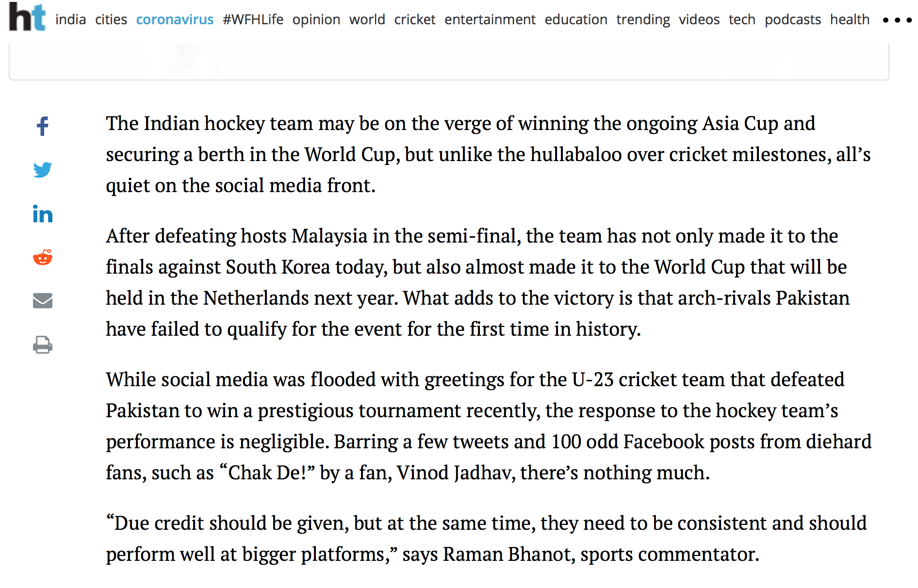Open the entertainment section
918x588 pixels.
click(490, 19)
